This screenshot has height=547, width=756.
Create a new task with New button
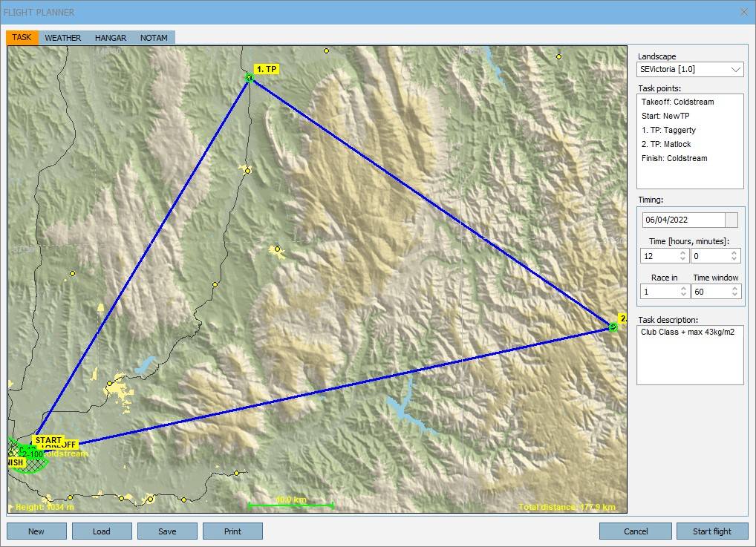click(x=36, y=531)
